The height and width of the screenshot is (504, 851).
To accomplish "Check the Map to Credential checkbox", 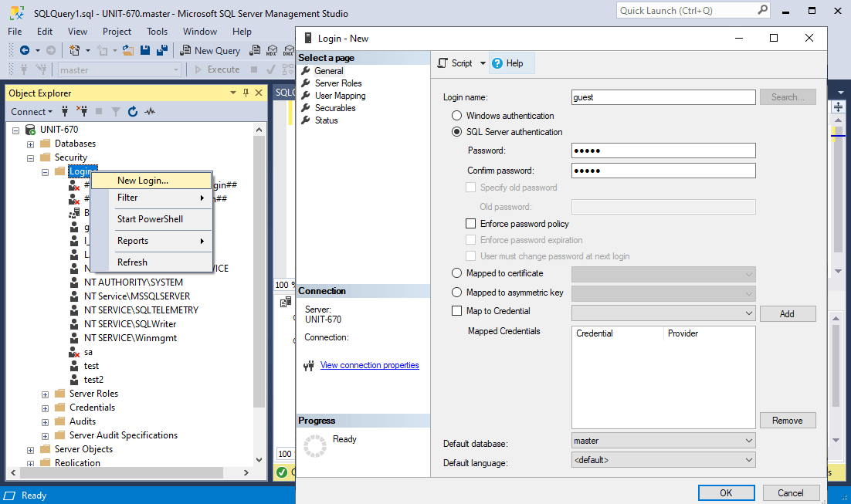I will [456, 311].
